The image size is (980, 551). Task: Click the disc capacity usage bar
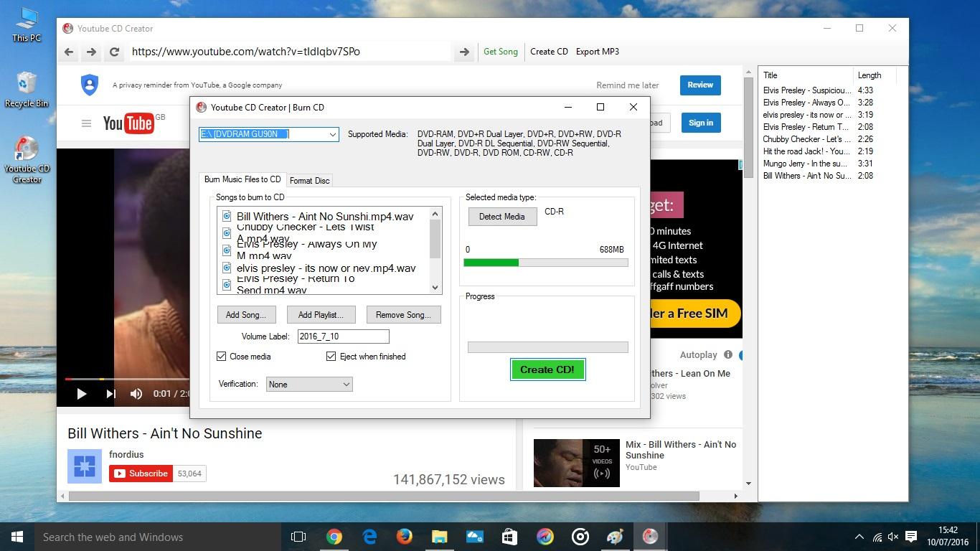pyautogui.click(x=546, y=263)
